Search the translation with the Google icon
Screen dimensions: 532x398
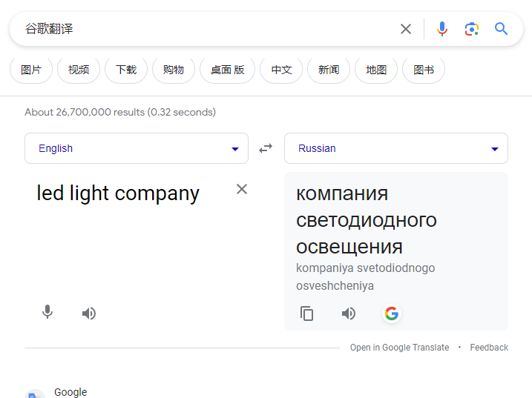pyautogui.click(x=392, y=314)
